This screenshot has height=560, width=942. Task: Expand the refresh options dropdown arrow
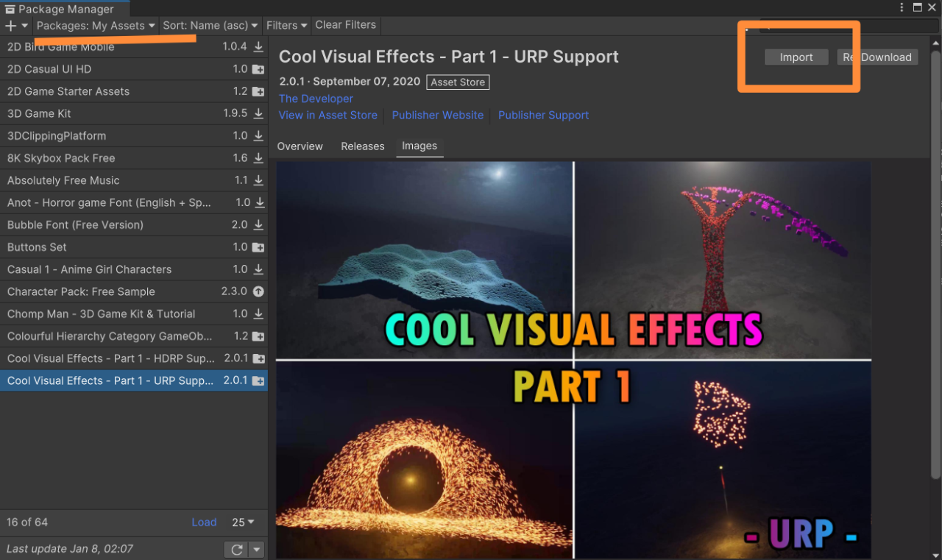(257, 549)
